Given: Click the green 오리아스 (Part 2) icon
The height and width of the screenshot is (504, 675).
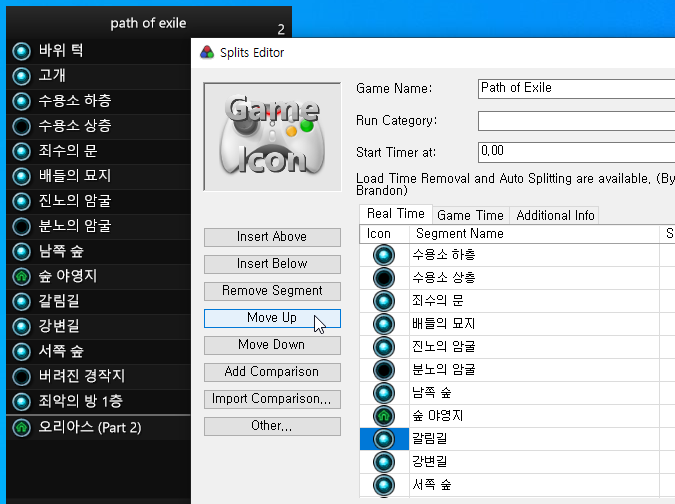Looking at the screenshot, I should point(22,428).
